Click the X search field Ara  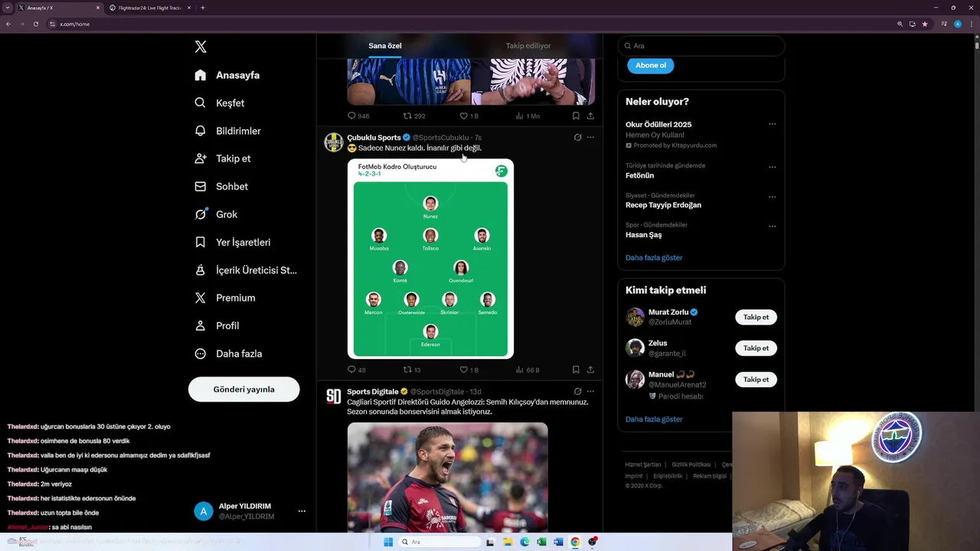pyautogui.click(x=701, y=46)
